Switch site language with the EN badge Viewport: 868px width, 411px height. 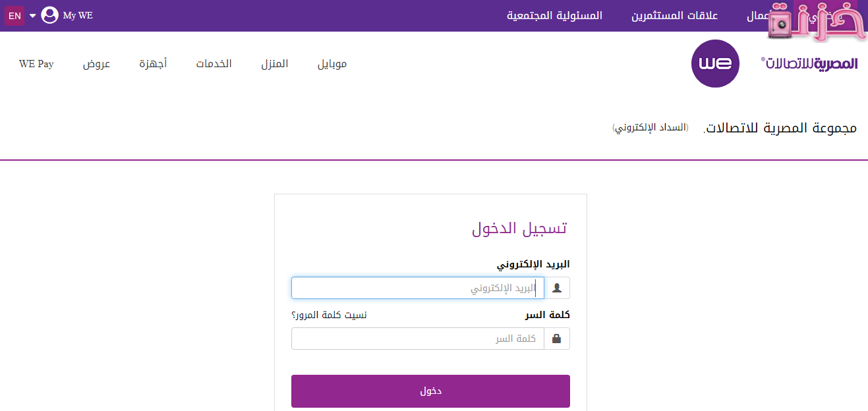[x=14, y=15]
